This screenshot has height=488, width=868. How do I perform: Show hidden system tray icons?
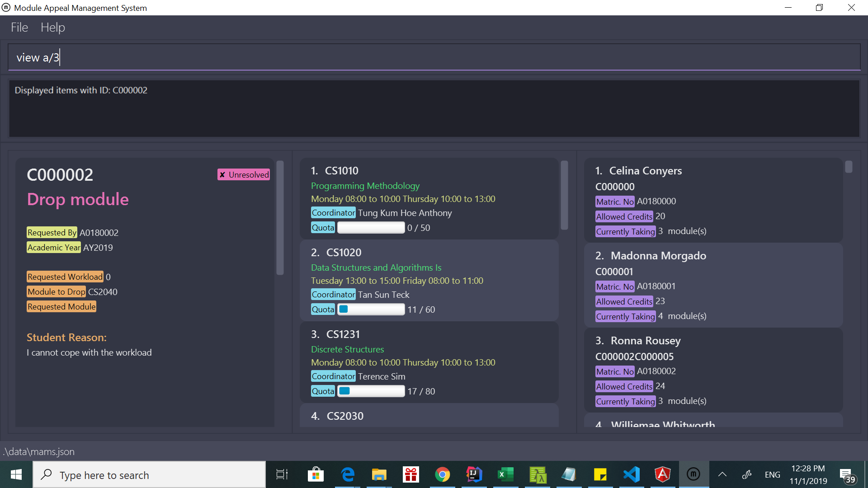(x=722, y=474)
